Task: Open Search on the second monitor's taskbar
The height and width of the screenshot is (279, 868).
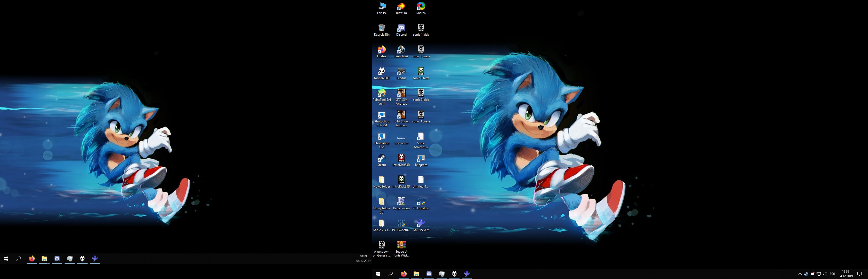Action: point(19,259)
